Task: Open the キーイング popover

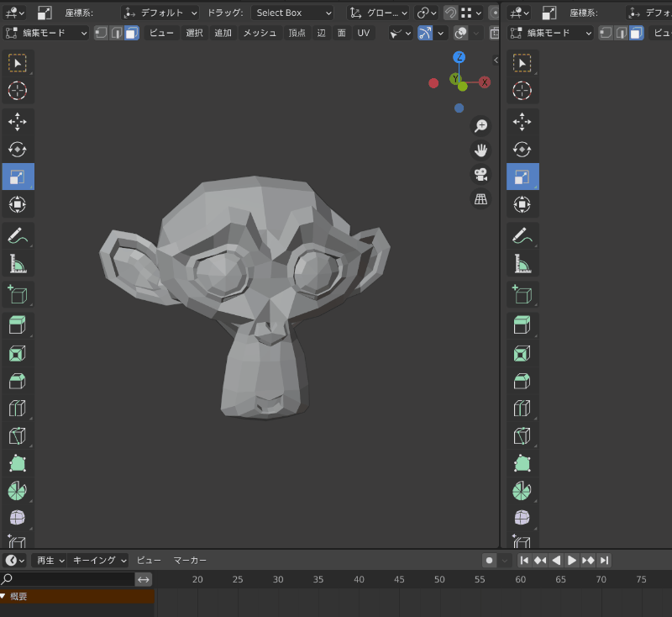Action: click(98, 561)
